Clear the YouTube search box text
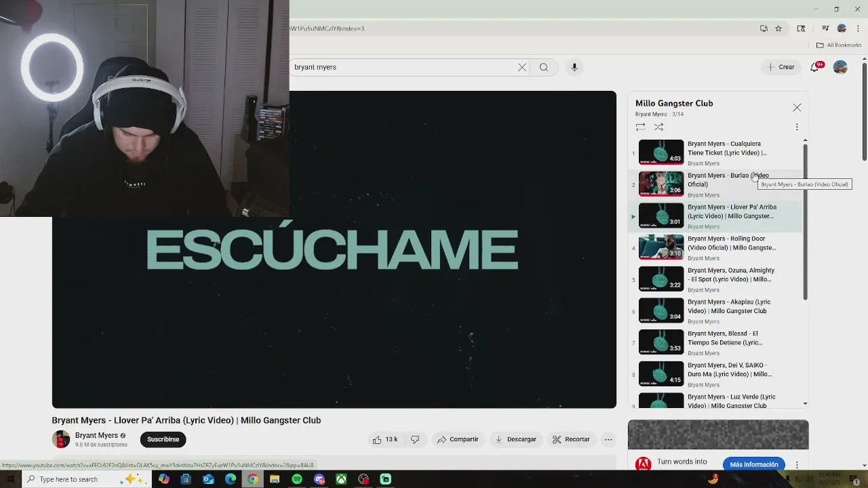Viewport: 868px width, 488px height. [x=522, y=67]
